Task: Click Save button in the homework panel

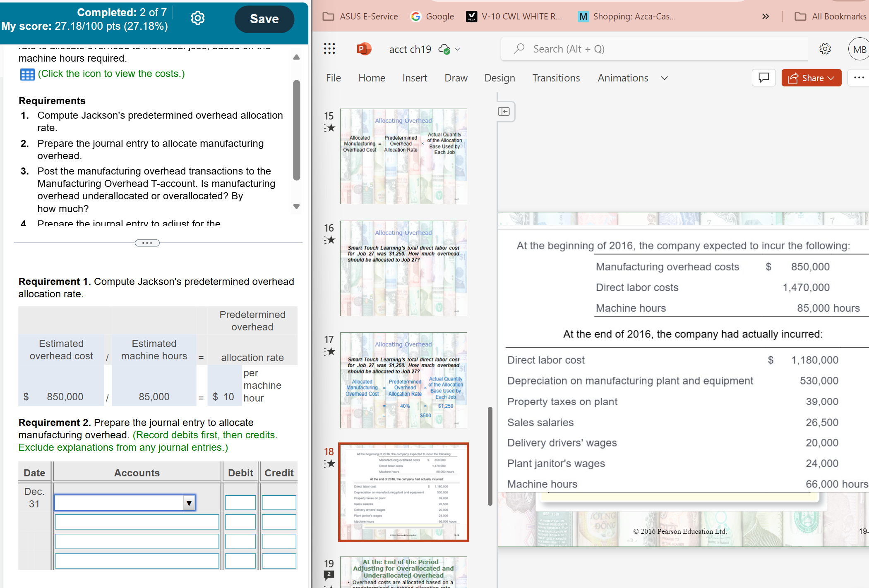Action: tap(264, 18)
